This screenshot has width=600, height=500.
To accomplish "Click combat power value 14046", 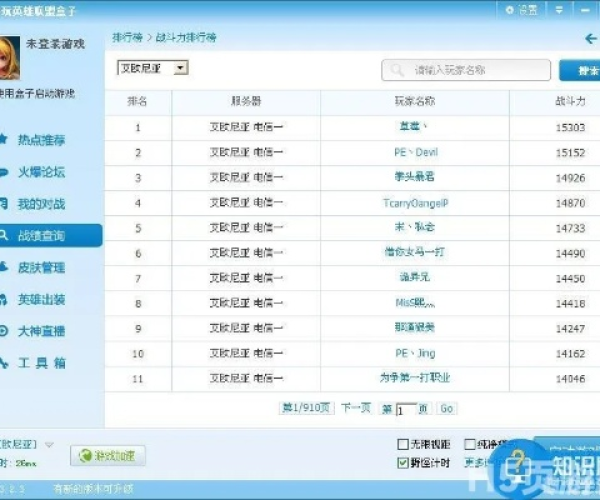I will pyautogui.click(x=570, y=379).
